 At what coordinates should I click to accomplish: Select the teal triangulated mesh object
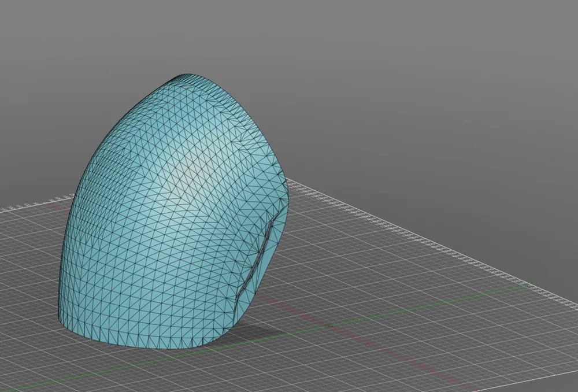coord(173,211)
